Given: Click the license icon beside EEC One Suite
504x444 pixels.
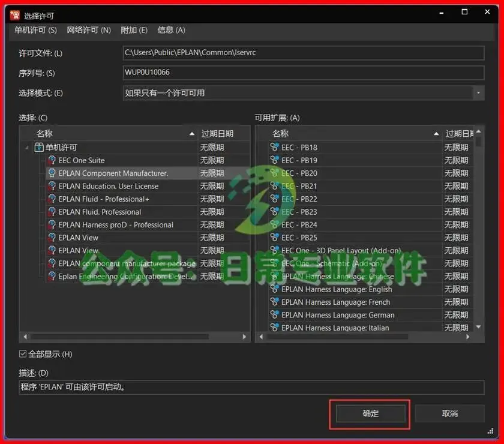Looking at the screenshot, I should coord(52,160).
